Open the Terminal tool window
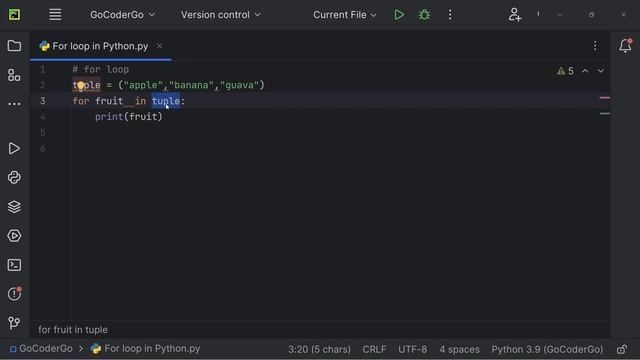Image resolution: width=640 pixels, height=360 pixels. point(14,265)
